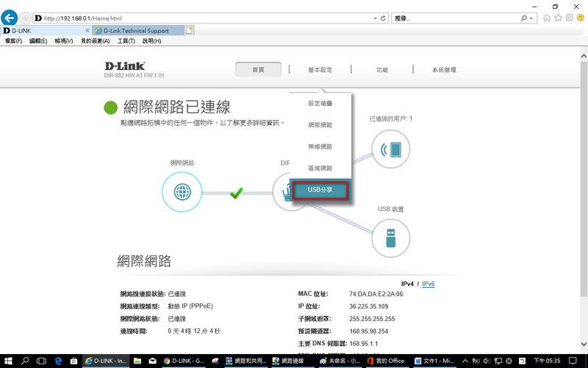Viewport: 588px width, 368px height.
Task: Select 無線網路 in the dropdown menu
Action: click(320, 146)
